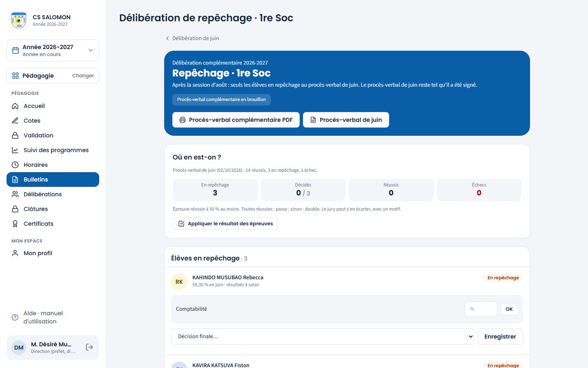Click the lock icon beside Clôtures
Screen dimensions: 588x368
coord(15,209)
